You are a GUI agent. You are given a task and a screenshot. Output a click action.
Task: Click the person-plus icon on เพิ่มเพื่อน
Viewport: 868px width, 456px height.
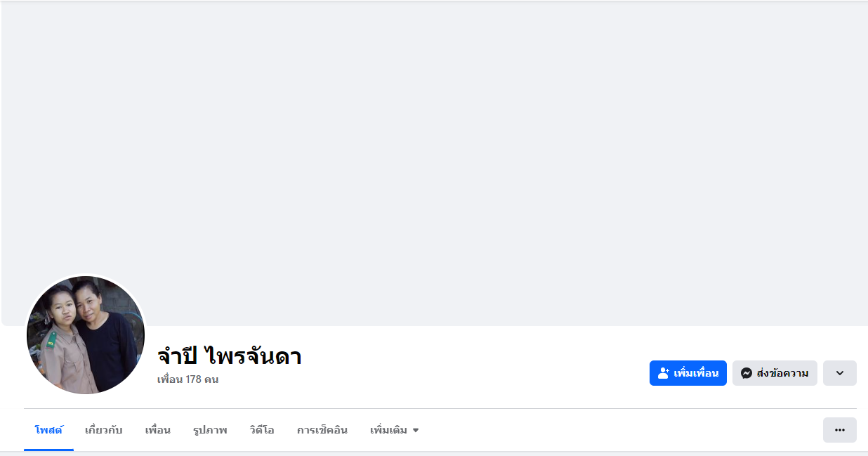coord(663,373)
